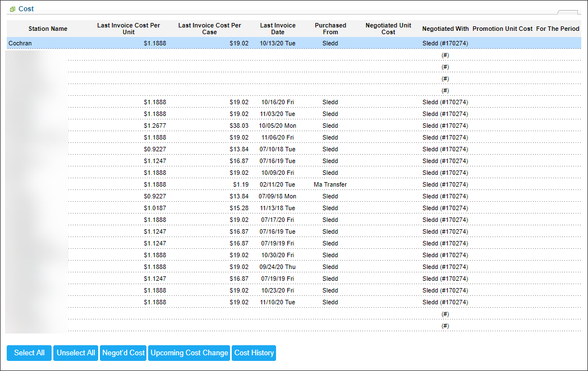Click the Negotiated Unit Cost header
588x371 pixels.
388,29
